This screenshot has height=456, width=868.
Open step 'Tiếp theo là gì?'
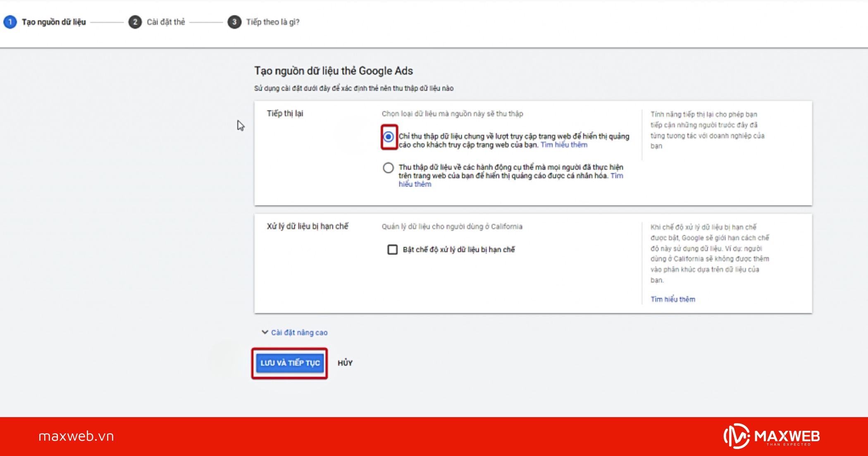272,22
